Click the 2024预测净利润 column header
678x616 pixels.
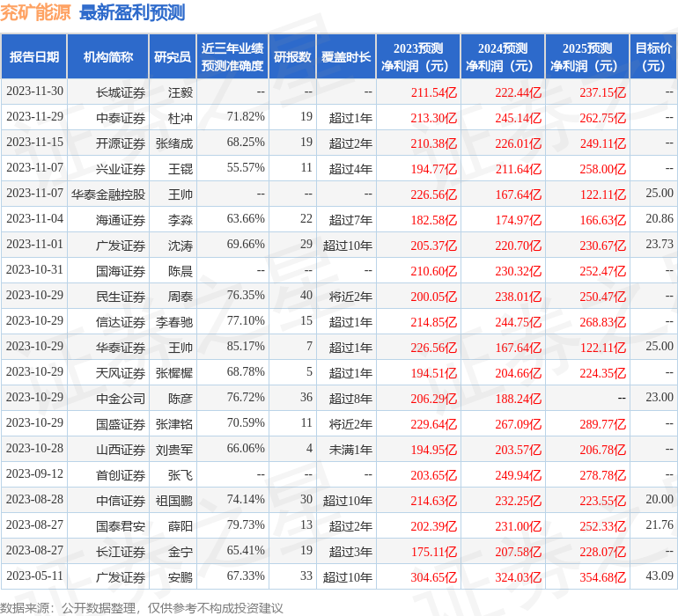pos(503,56)
